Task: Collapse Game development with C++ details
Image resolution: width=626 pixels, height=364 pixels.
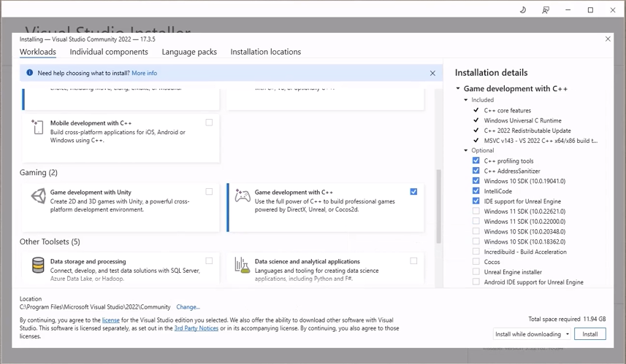Action: tap(458, 88)
